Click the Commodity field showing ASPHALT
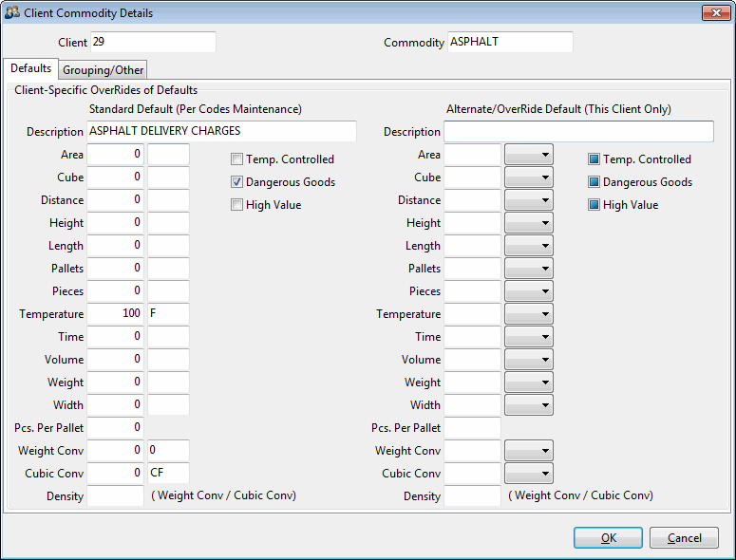736x560 pixels. click(x=510, y=43)
